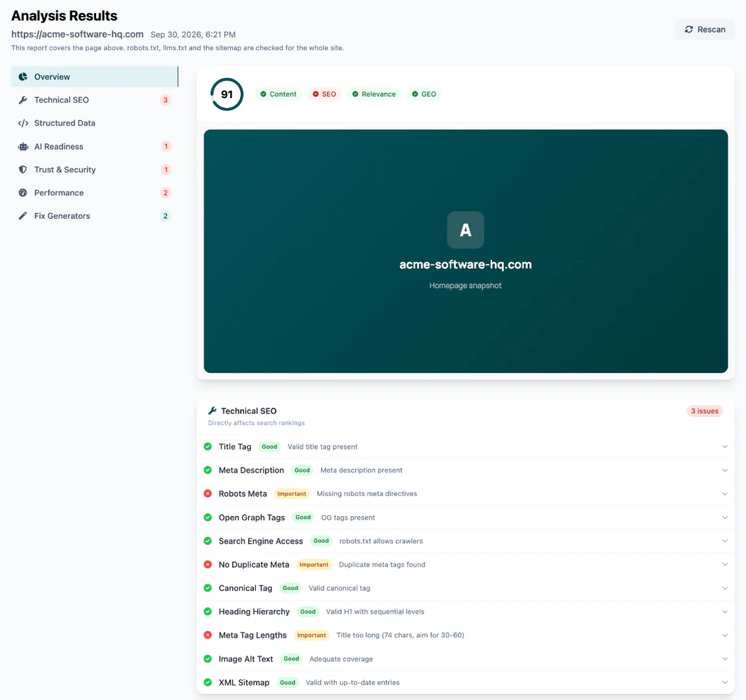746x700 pixels.
Task: Click the Good tag on Canonical Tag
Action: [290, 588]
